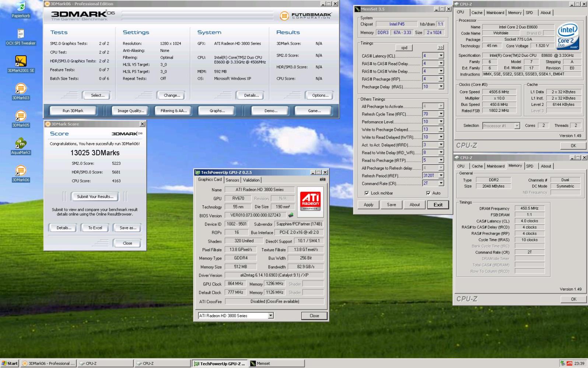Image resolution: width=588 pixels, height=368 pixels.
Task: Click the Change... button under Settings
Action: (172, 95)
